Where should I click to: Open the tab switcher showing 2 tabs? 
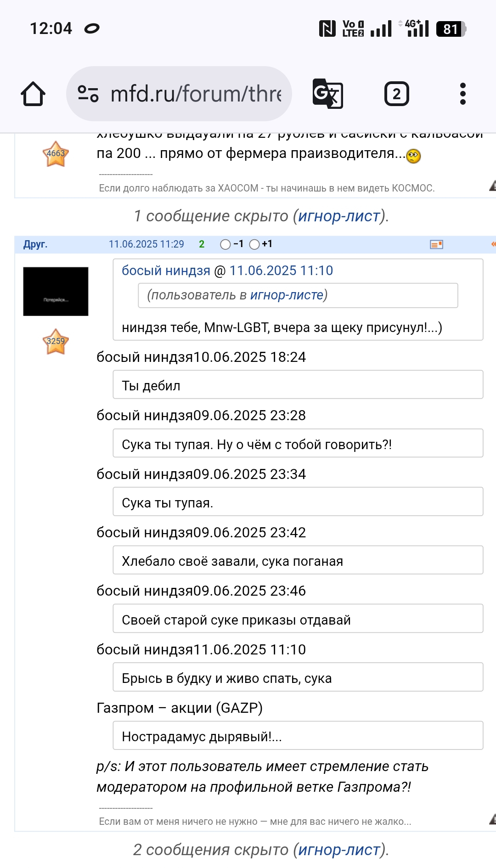(x=396, y=94)
